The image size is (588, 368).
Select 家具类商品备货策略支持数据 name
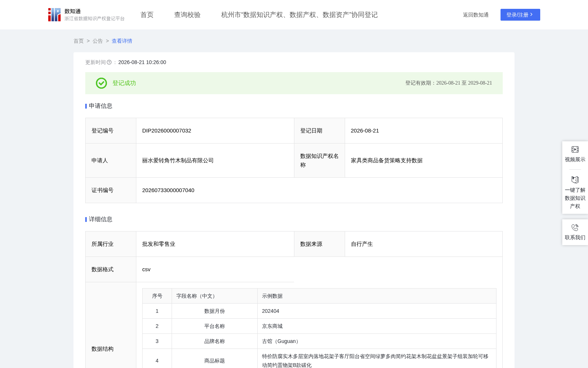coord(387,160)
